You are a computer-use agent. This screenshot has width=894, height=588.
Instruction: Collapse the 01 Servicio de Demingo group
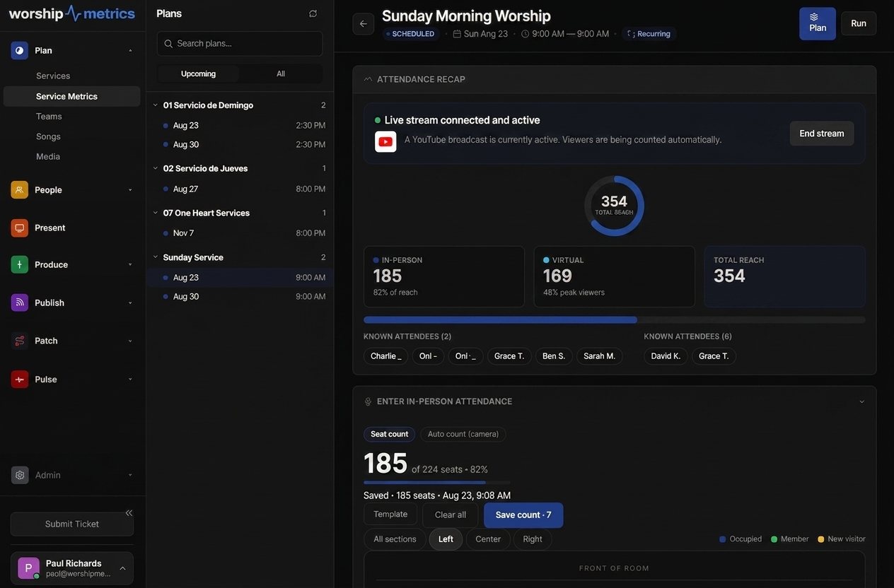pos(156,105)
